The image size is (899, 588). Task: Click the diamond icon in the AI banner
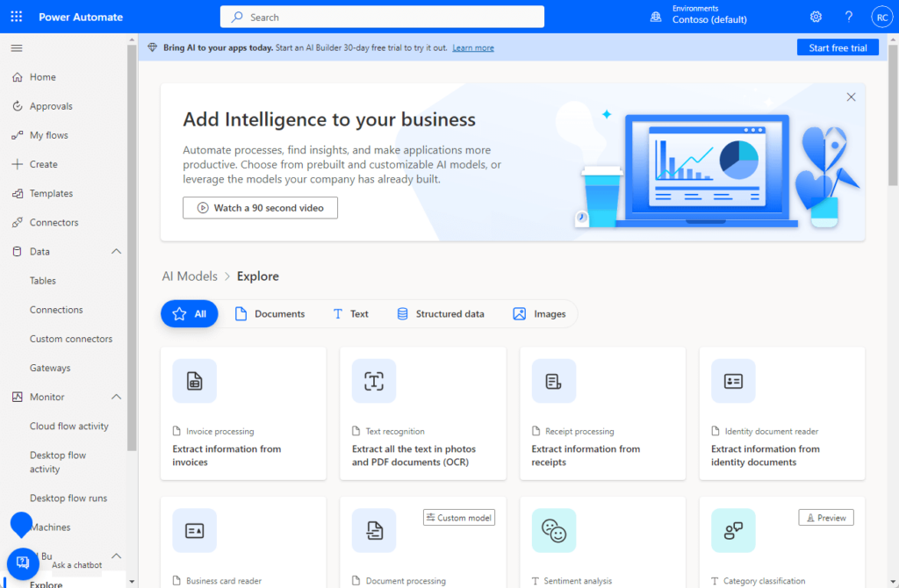coord(152,47)
